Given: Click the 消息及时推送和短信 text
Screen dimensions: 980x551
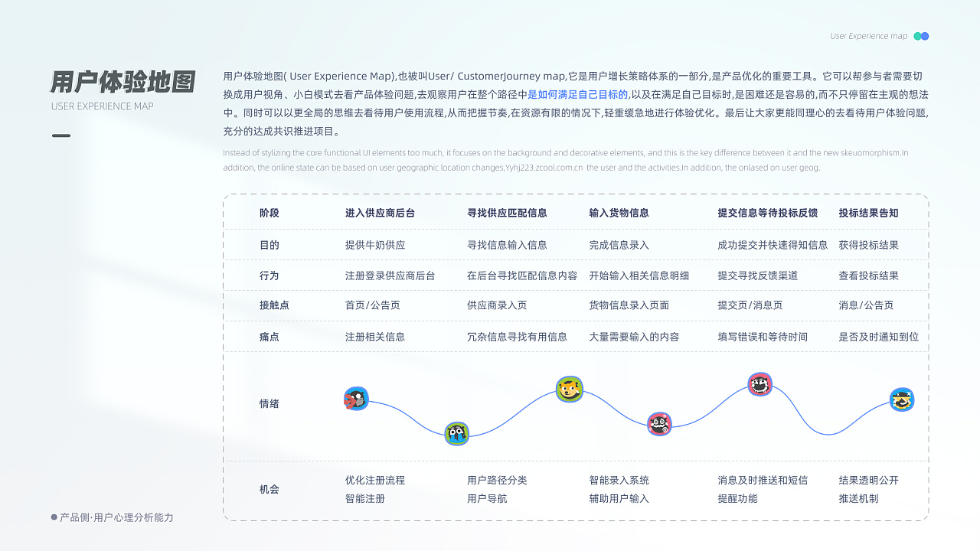Looking at the screenshot, I should (x=763, y=481).
